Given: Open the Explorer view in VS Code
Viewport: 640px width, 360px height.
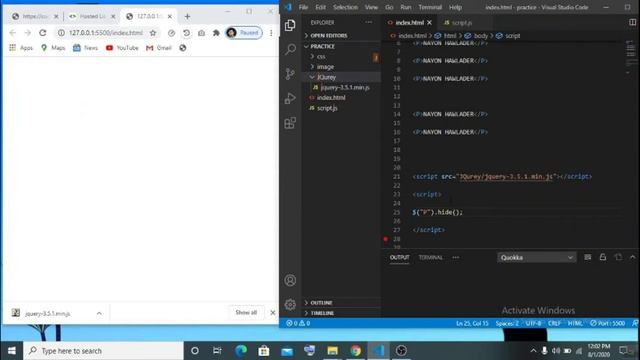Looking at the screenshot, I should (290, 25).
